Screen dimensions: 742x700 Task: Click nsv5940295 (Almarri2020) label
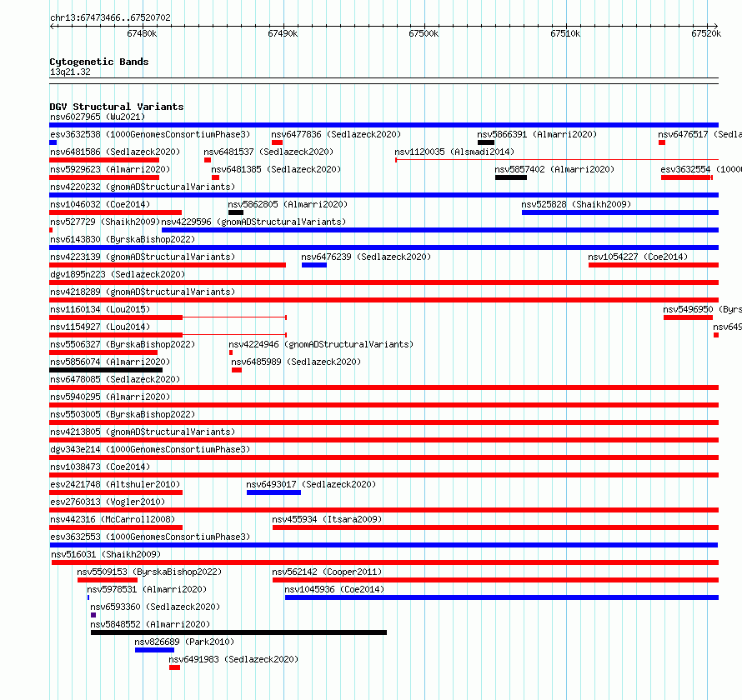point(110,397)
